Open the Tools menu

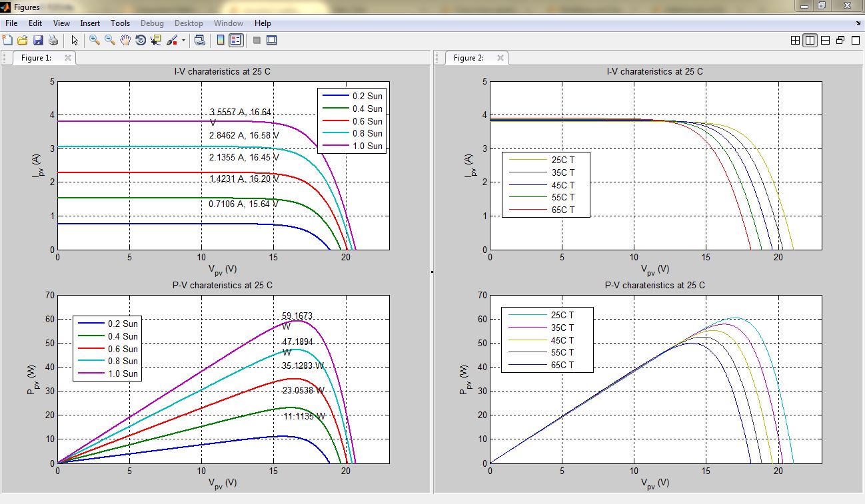point(121,23)
